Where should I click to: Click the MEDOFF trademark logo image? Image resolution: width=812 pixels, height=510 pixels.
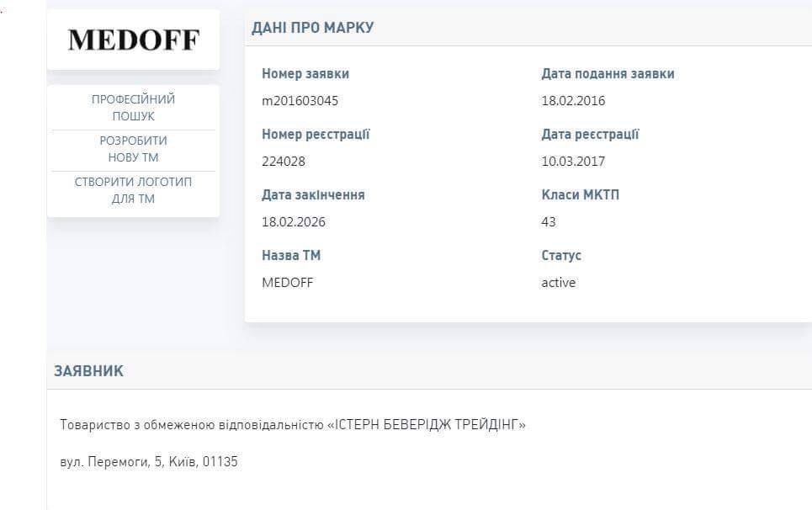(133, 40)
